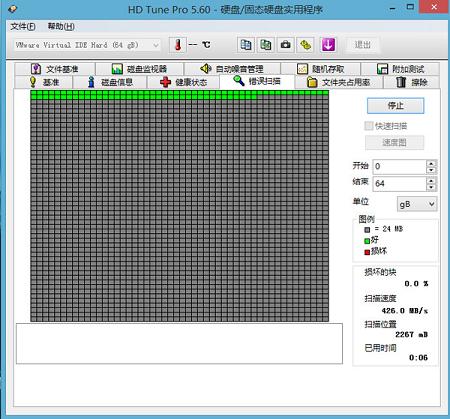Click the temperature thermometer icon
The width and height of the screenshot is (450, 419).
coord(177,45)
